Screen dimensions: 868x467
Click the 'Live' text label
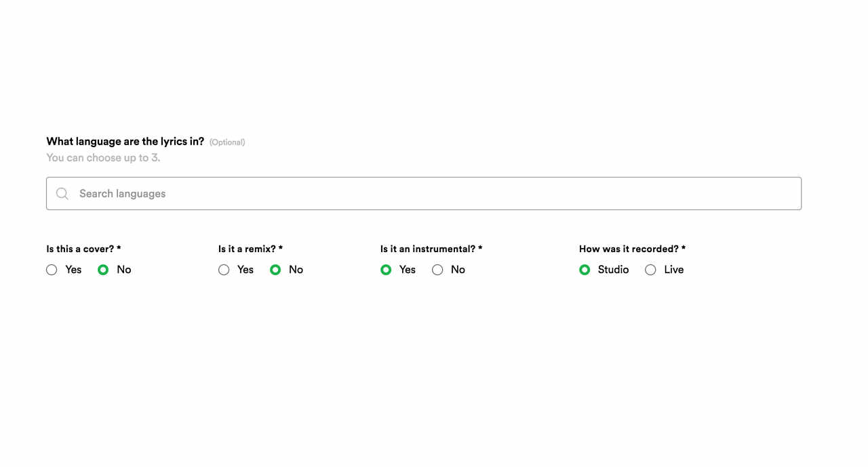[x=673, y=270]
